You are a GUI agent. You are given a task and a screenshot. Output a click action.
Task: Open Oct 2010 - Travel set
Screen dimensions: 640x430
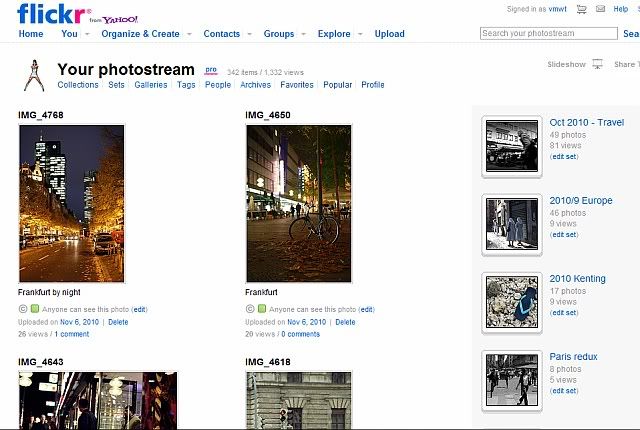click(587, 122)
